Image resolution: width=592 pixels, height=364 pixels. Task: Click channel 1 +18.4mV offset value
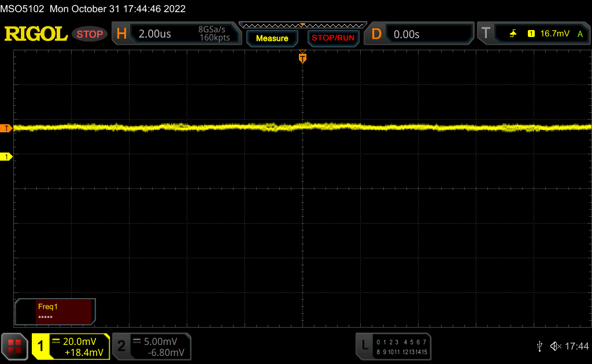(x=84, y=352)
